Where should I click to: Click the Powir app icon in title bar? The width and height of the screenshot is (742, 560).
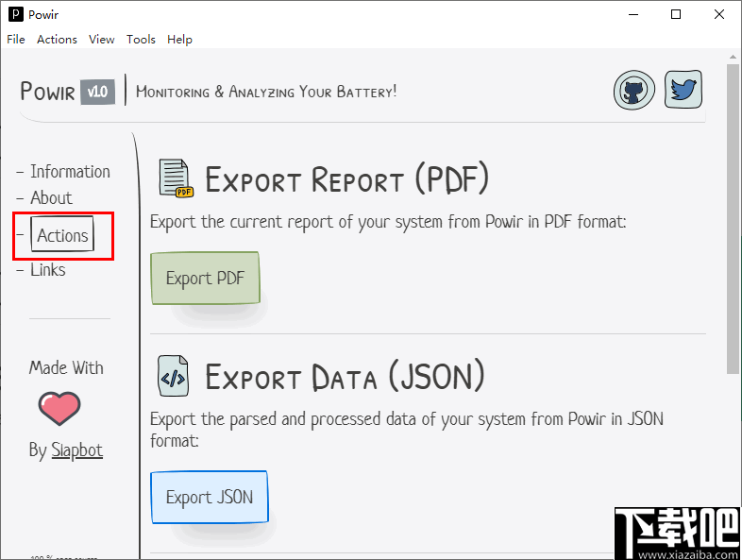16,14
